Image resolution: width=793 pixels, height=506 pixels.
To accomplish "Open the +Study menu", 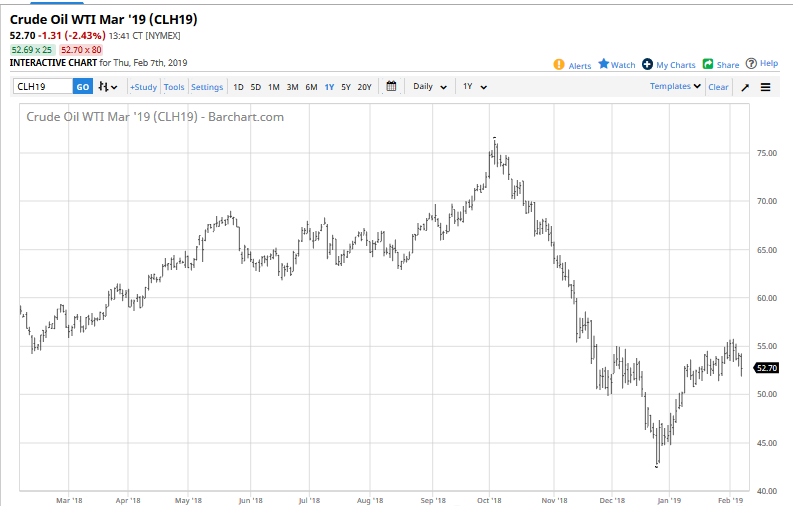I will pyautogui.click(x=144, y=87).
